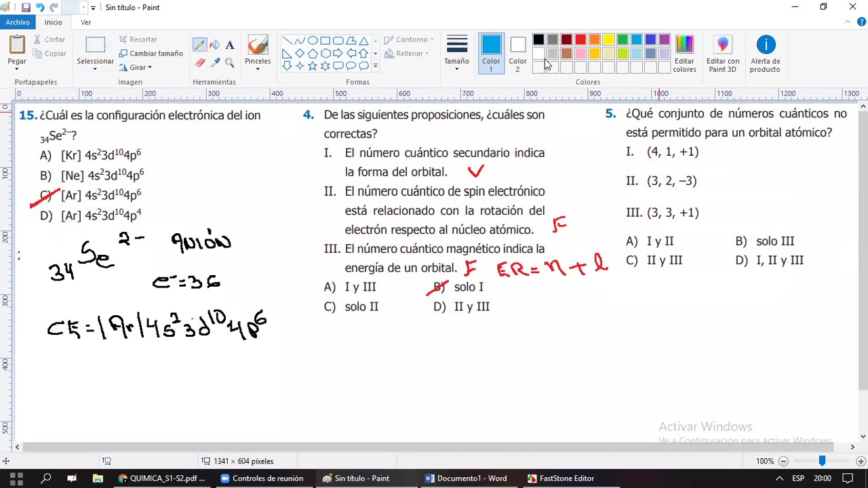The height and width of the screenshot is (488, 868).
Task: Choose the rectangle shape in Formas
Action: 325,41
